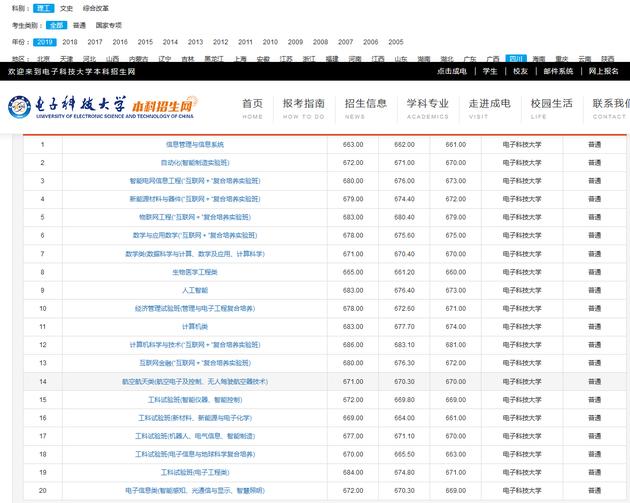The image size is (630, 503).
Task: Open major 新能源材料与器件 link
Action: pyautogui.click(x=195, y=199)
